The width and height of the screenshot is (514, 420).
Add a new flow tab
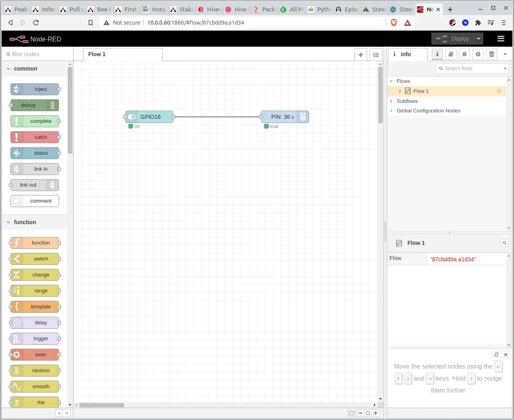pyautogui.click(x=361, y=55)
